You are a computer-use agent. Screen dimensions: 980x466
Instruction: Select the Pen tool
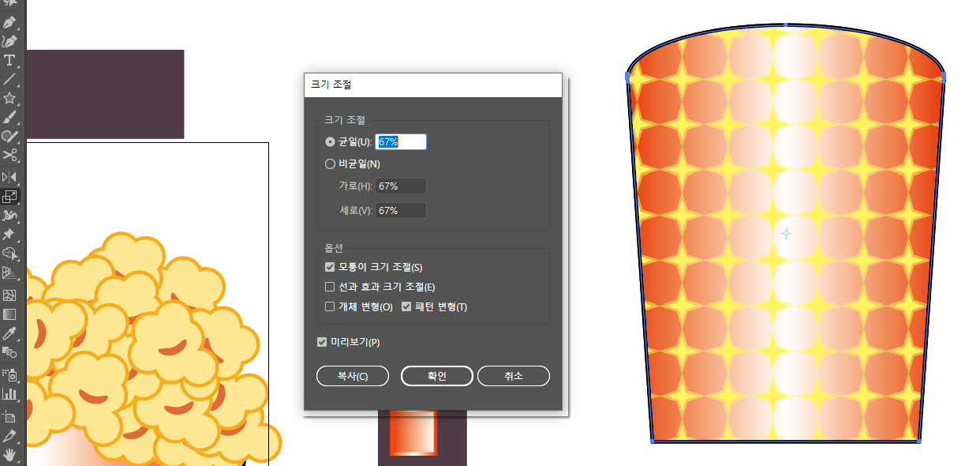pyautogui.click(x=9, y=22)
